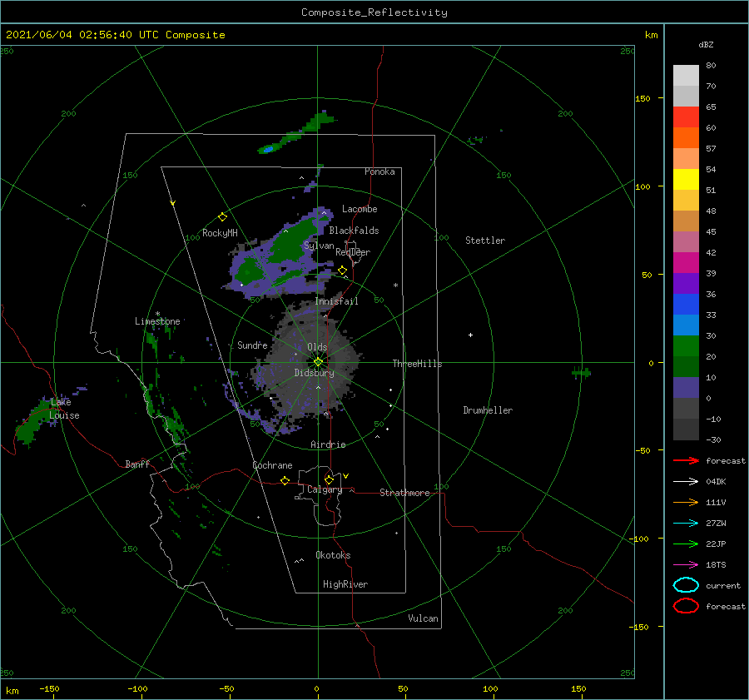
Task: Click the red 65 dBZ legend swatch
Action: point(686,117)
